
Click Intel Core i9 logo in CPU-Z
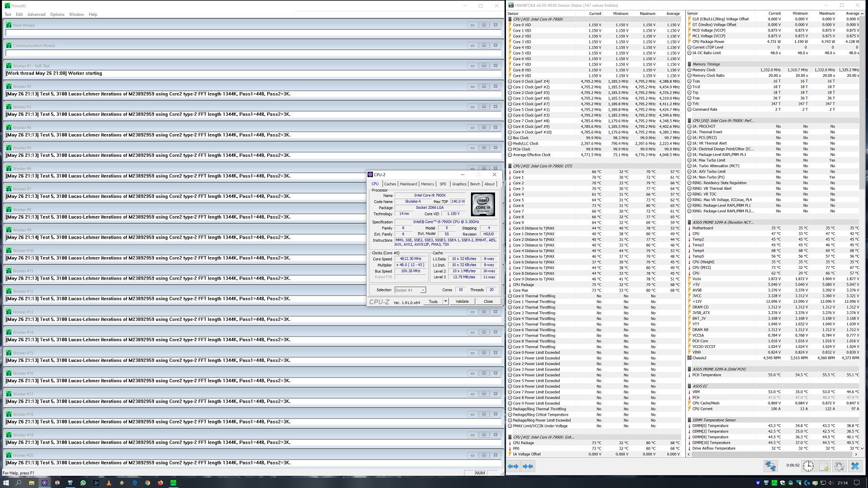point(482,204)
